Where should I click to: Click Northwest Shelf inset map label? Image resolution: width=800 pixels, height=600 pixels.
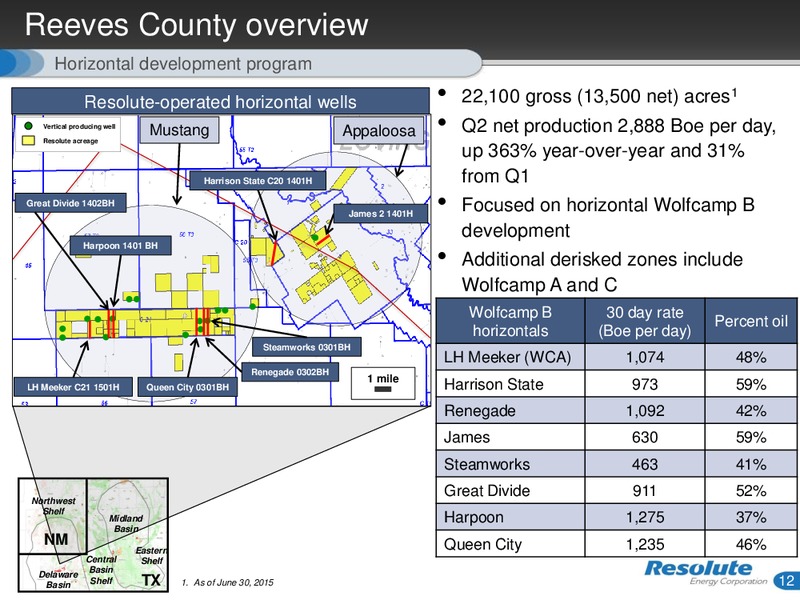[x=53, y=506]
